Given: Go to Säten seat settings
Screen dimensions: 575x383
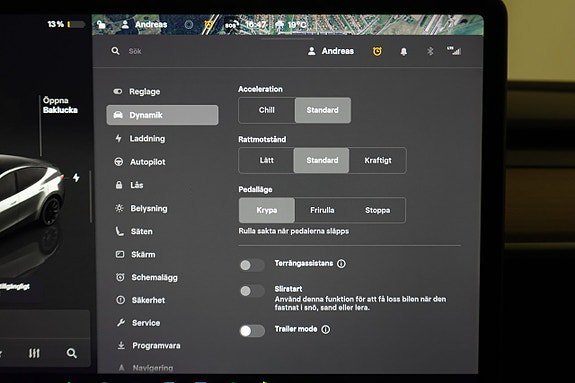Looking at the screenshot, I should (134, 231).
